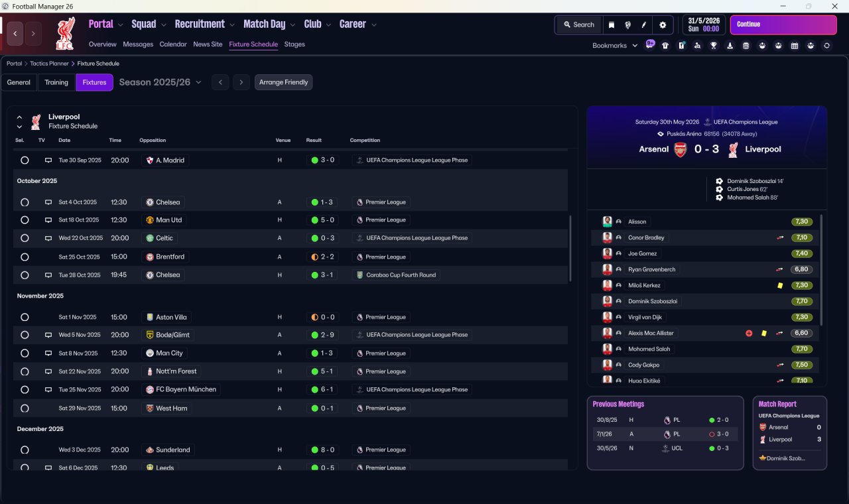Click the TV icon for Man Utd fixture
The width and height of the screenshot is (849, 504).
pos(48,220)
